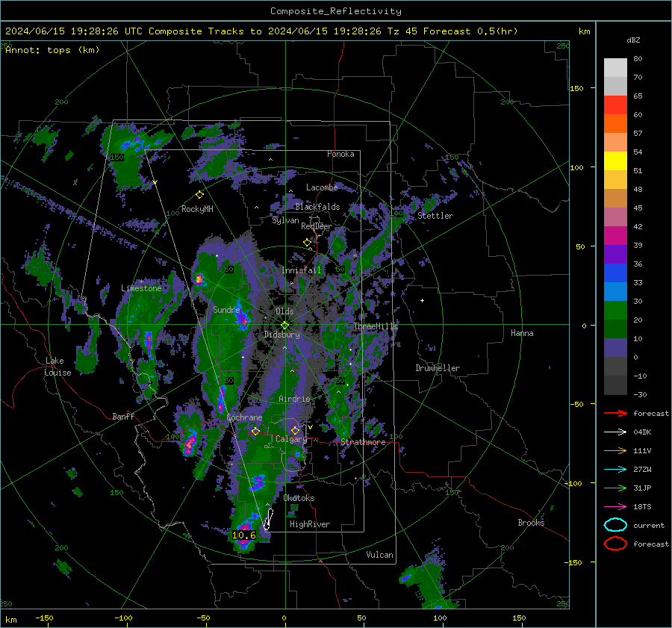Image resolution: width=672 pixels, height=628 pixels.
Task: Select the Calgary city label
Action: (291, 439)
